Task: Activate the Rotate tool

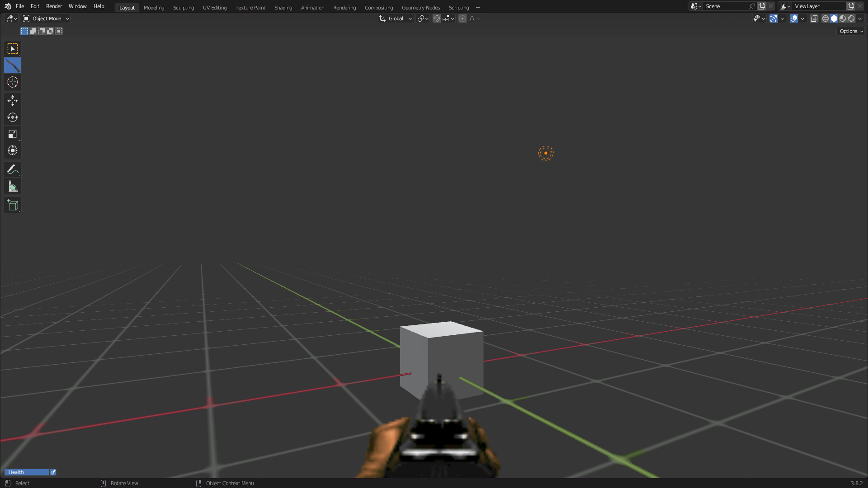Action: 12,117
